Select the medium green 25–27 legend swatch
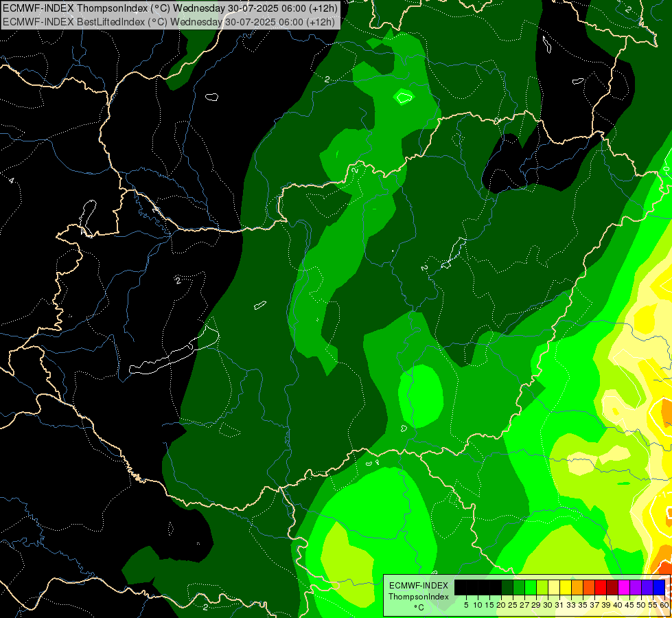This screenshot has height=618, width=672. click(518, 588)
